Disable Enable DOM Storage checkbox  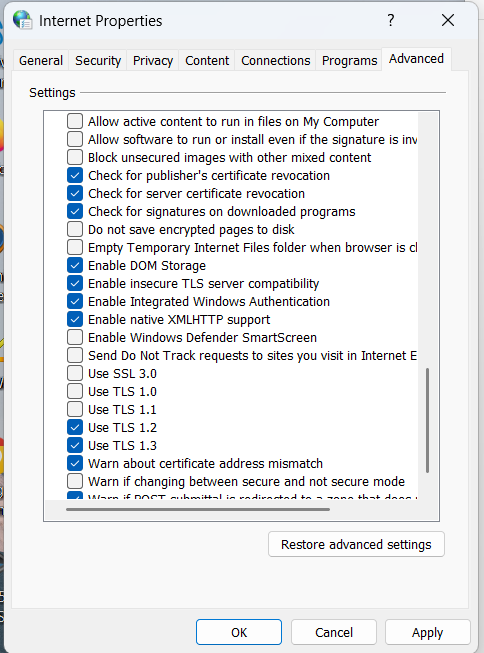pyautogui.click(x=75, y=265)
